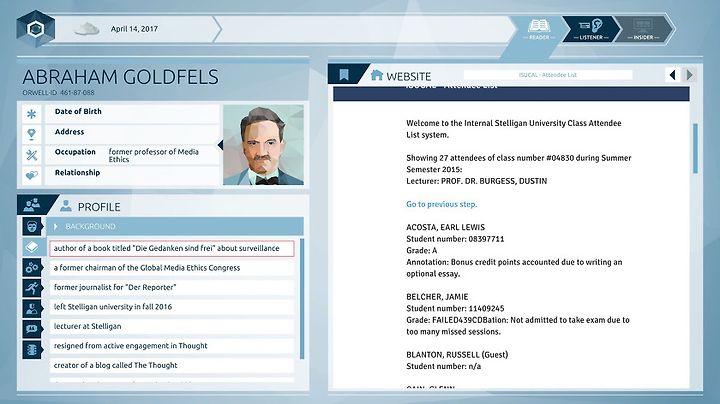Select Abraham Goldfels portrait photo
Image resolution: width=720 pixels, height=404 pixels.
coord(263,145)
